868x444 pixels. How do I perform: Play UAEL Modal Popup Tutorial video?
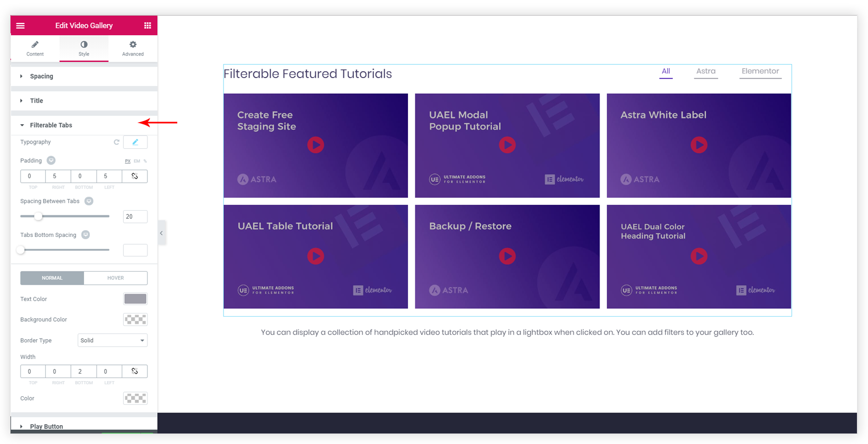(x=507, y=145)
